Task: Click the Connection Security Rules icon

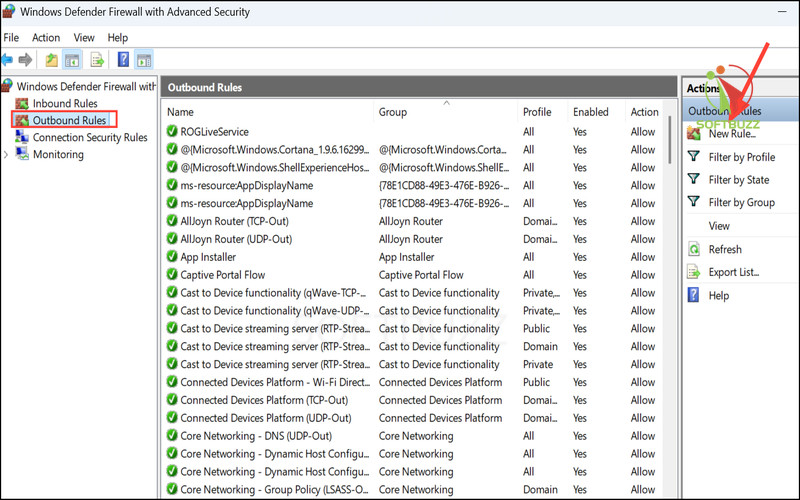Action: 22,137
